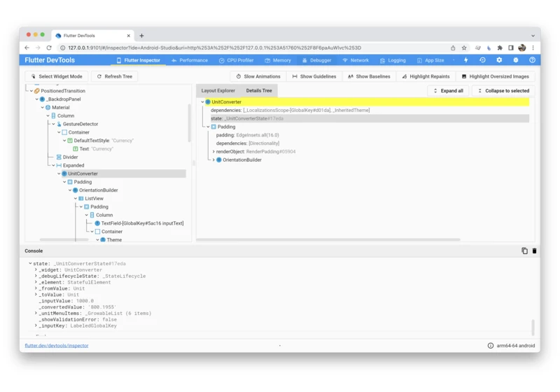Collapse the PositionedTransition tree node

(x=31, y=91)
